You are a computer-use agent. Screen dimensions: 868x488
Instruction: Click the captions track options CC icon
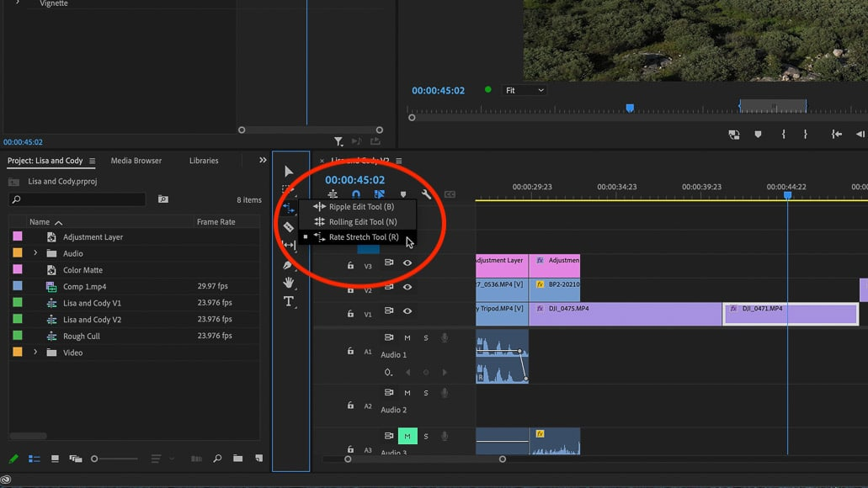(450, 194)
